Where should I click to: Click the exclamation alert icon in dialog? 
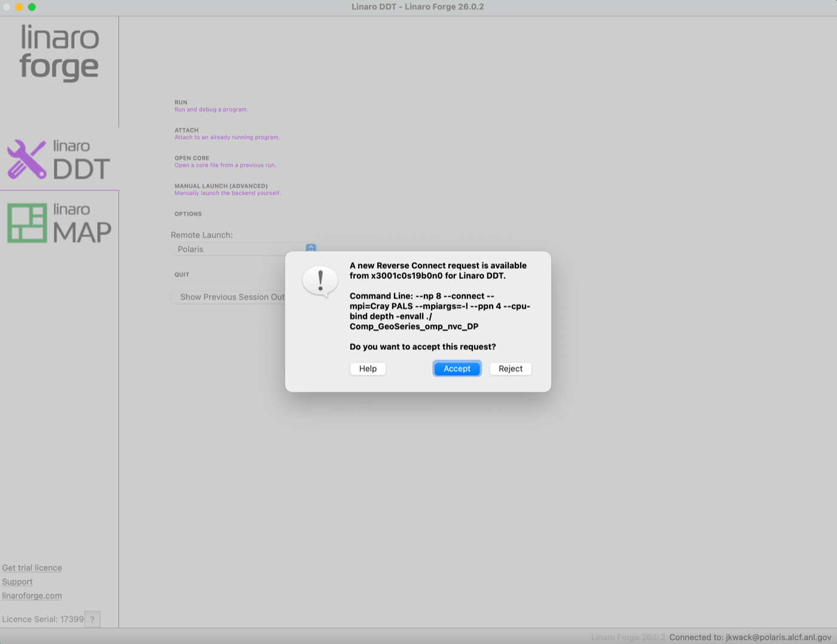[x=320, y=281]
